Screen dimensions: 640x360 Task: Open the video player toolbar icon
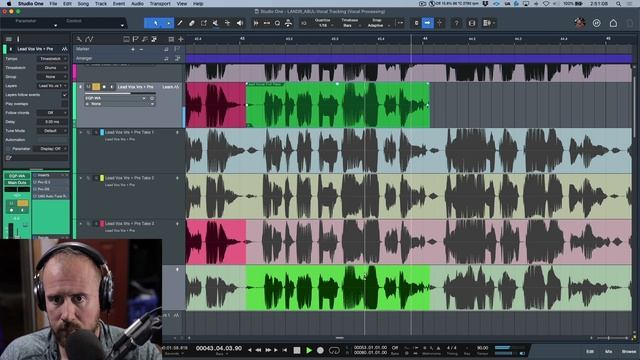pyautogui.click(x=472, y=23)
